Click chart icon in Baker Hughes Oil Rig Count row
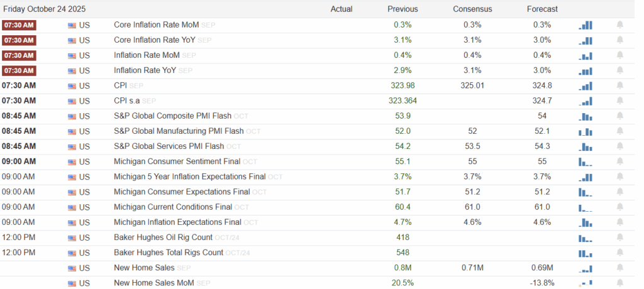Image resolution: width=644 pixels, height=289 pixels. coord(585,237)
